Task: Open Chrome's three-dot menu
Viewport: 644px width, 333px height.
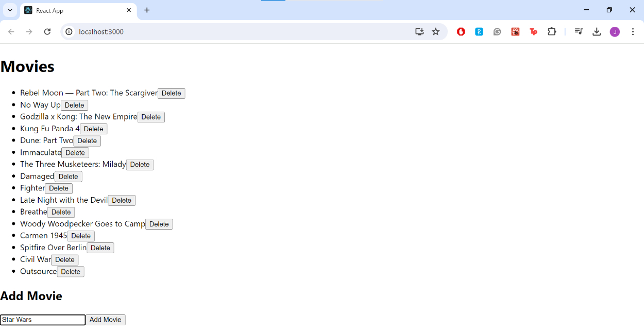Action: [633, 32]
